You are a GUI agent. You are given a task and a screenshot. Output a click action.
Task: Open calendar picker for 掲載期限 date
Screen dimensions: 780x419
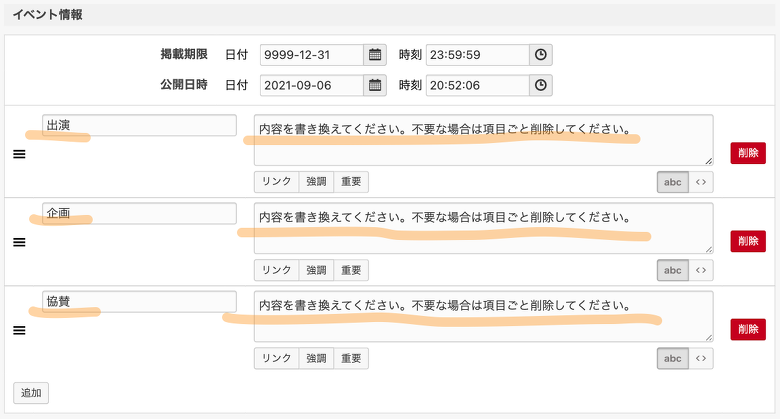coord(375,55)
